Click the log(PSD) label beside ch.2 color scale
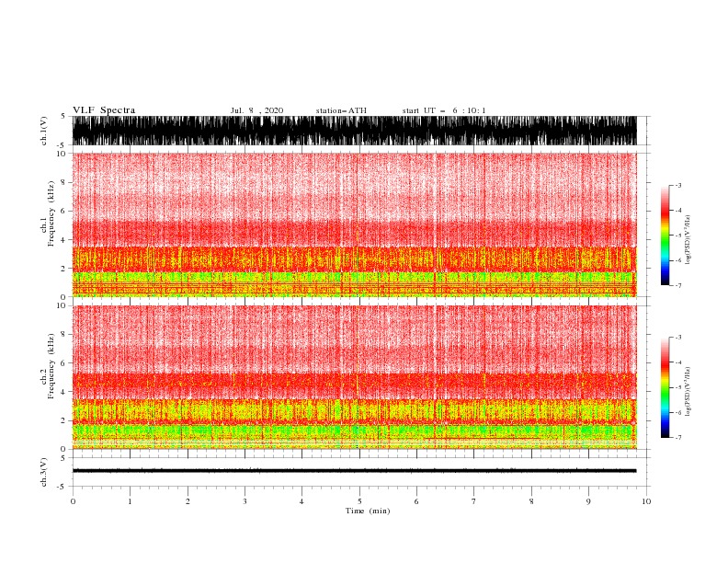728x563 pixels. coord(688,391)
